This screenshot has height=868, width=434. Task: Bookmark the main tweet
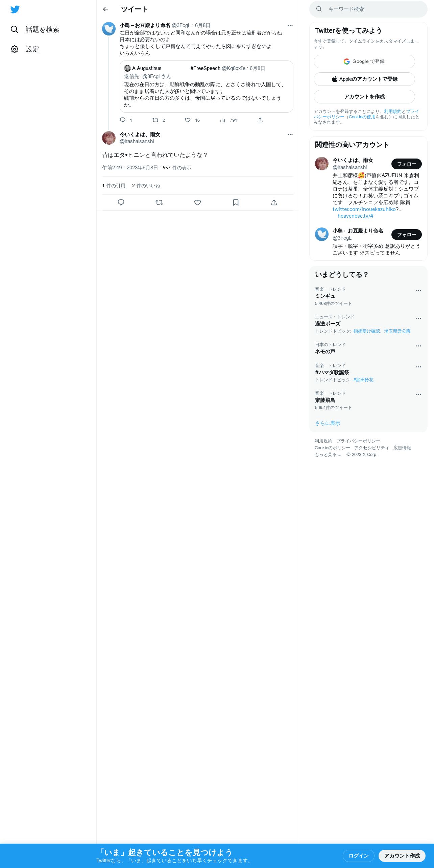coord(236,202)
